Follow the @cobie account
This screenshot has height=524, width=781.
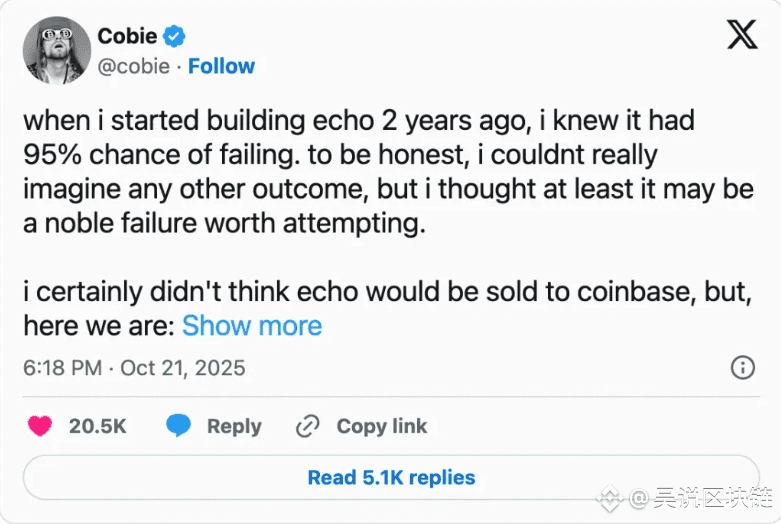point(221,66)
